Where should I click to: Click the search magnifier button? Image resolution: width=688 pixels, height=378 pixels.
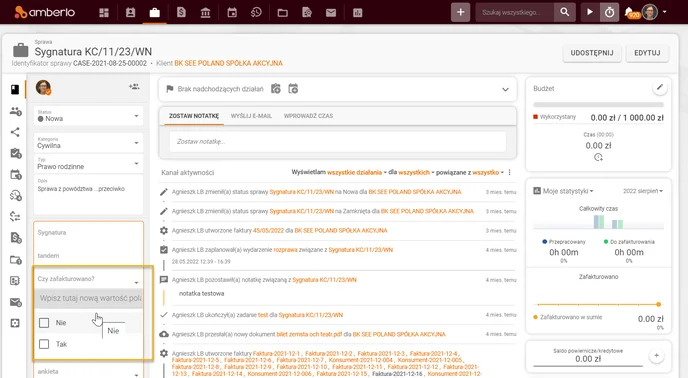[x=565, y=12]
